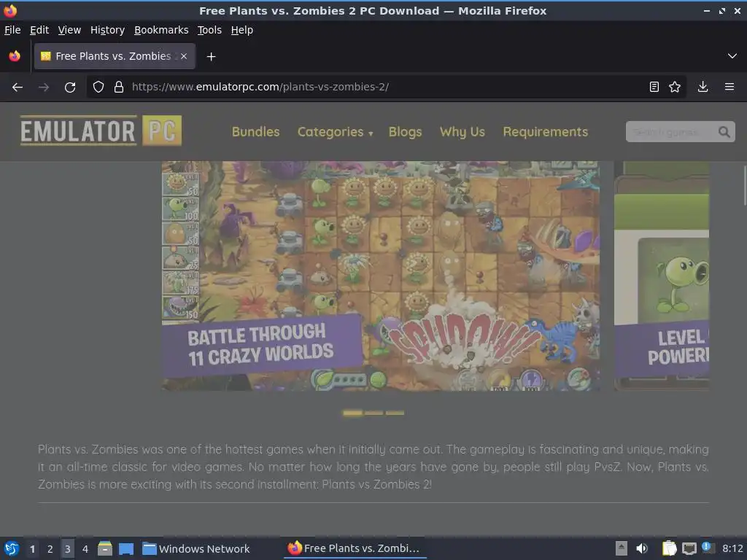Open the volume speaker tray icon
Image resolution: width=747 pixels, height=560 pixels.
642,548
